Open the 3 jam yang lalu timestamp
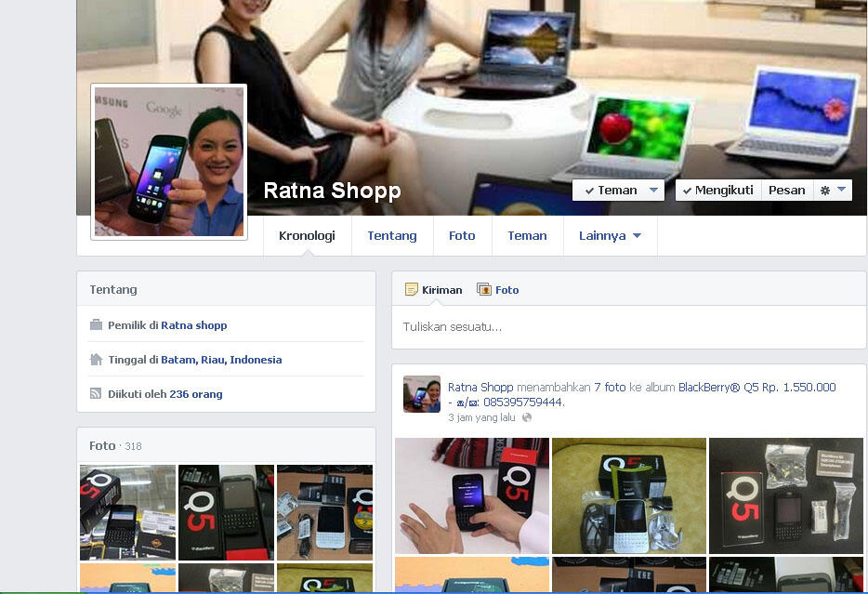868x594 pixels. point(481,417)
